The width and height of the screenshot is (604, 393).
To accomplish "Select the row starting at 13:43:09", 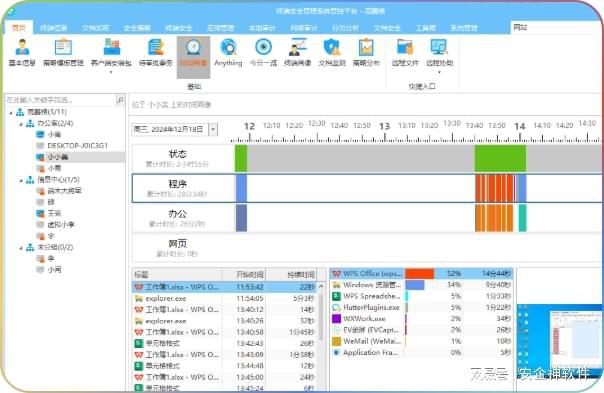I will [225, 354].
